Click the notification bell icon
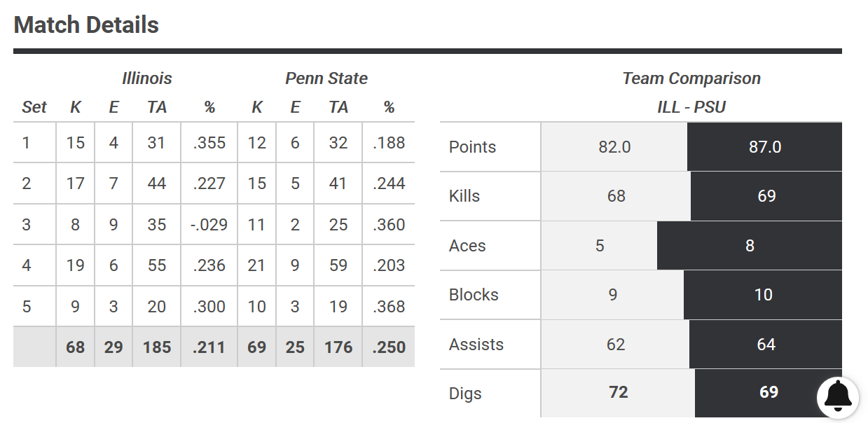Viewport: 868px width, 423px height. 838,397
